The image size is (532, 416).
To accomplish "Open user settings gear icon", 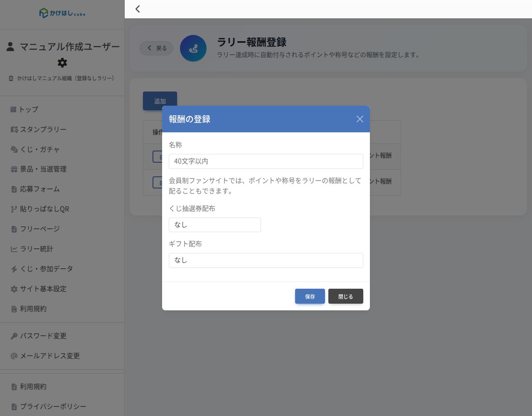I will click(x=62, y=63).
